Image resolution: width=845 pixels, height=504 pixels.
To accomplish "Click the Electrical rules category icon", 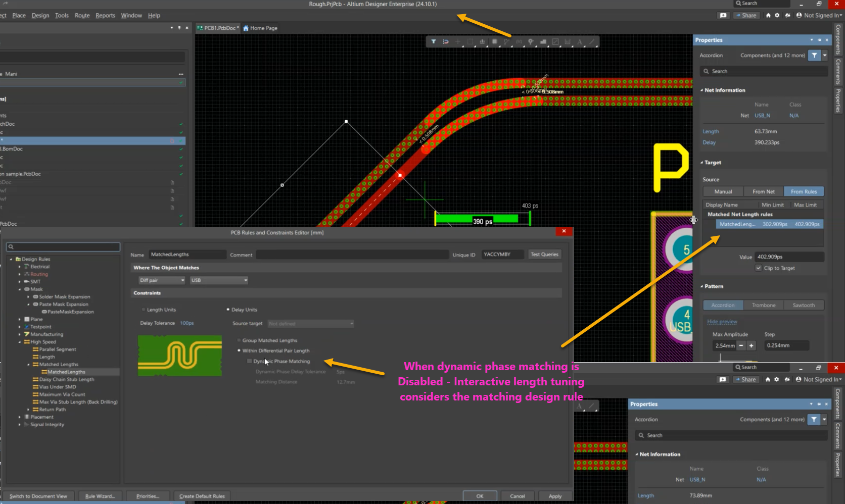I will coord(27,267).
